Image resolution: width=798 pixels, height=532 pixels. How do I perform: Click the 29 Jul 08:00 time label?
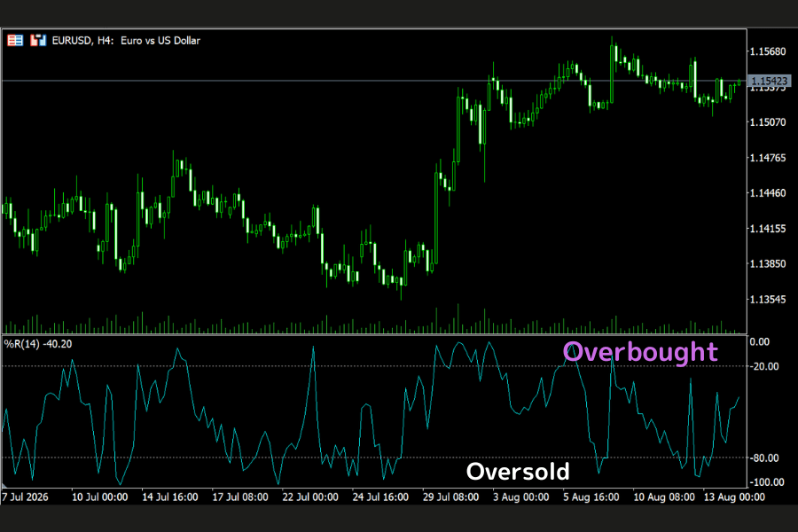[x=451, y=497]
